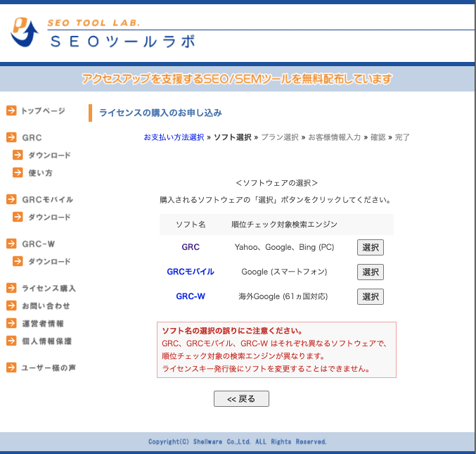The image size is (476, 454).
Task: Click the SEO Tool Lab logo icon
Action: click(25, 32)
